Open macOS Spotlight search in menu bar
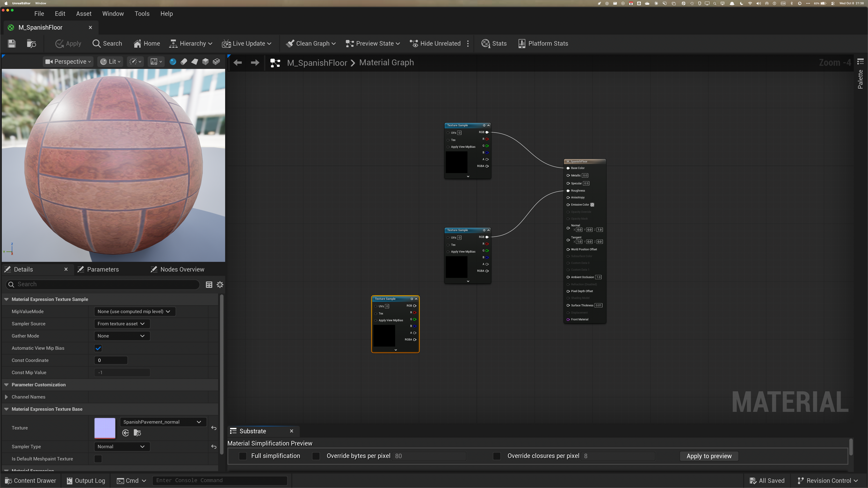The image size is (868, 488). (x=714, y=3)
